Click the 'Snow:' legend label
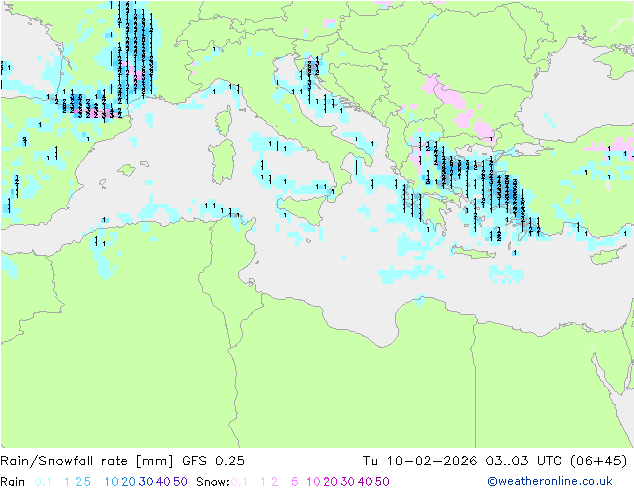Screen dimensions: 634x490 [213, 482]
